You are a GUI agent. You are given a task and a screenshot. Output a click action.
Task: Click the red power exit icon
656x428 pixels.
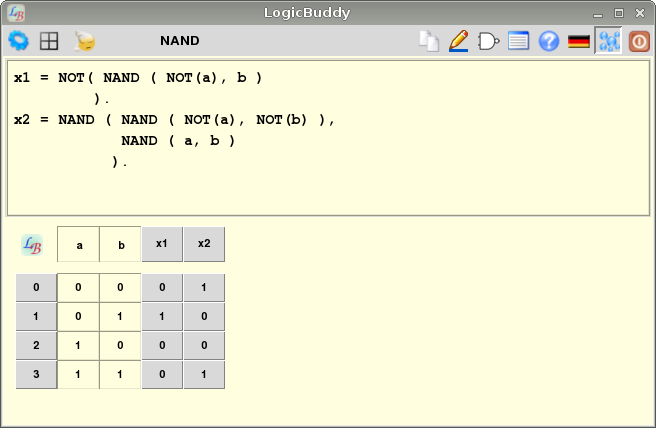tap(639, 41)
